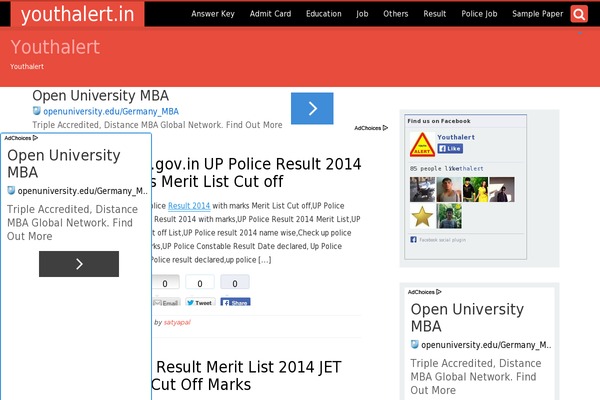Open the Answer Key menu
The width and height of the screenshot is (600, 400).
[213, 14]
